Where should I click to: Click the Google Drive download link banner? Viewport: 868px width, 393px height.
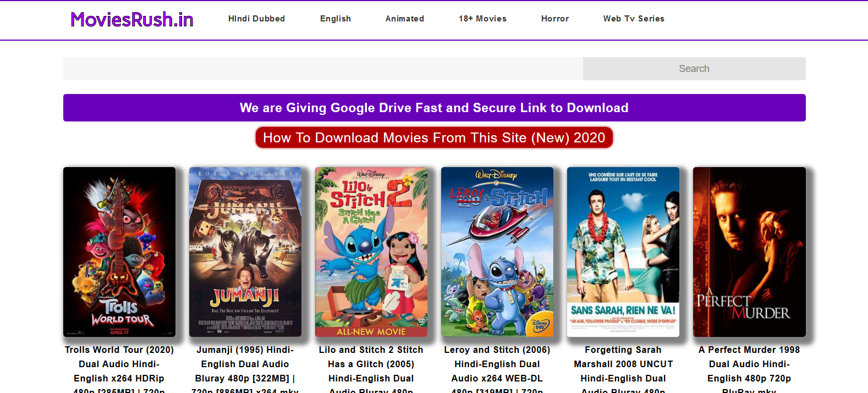click(435, 108)
